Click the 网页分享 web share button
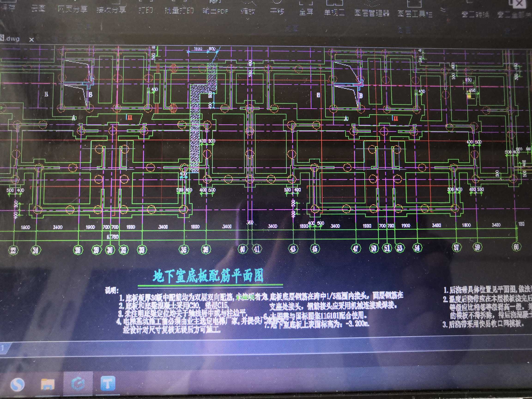Screen dimensions: 532x399 [x=73, y=10]
